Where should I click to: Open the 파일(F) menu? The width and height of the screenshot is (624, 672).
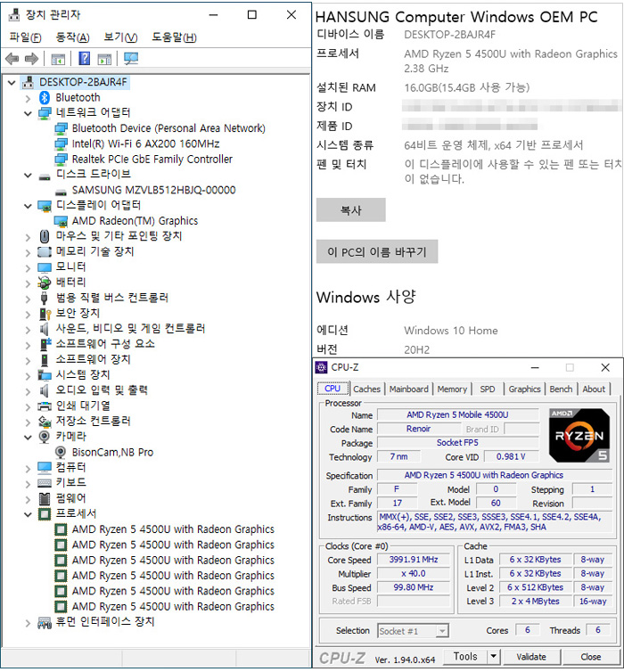[25, 37]
